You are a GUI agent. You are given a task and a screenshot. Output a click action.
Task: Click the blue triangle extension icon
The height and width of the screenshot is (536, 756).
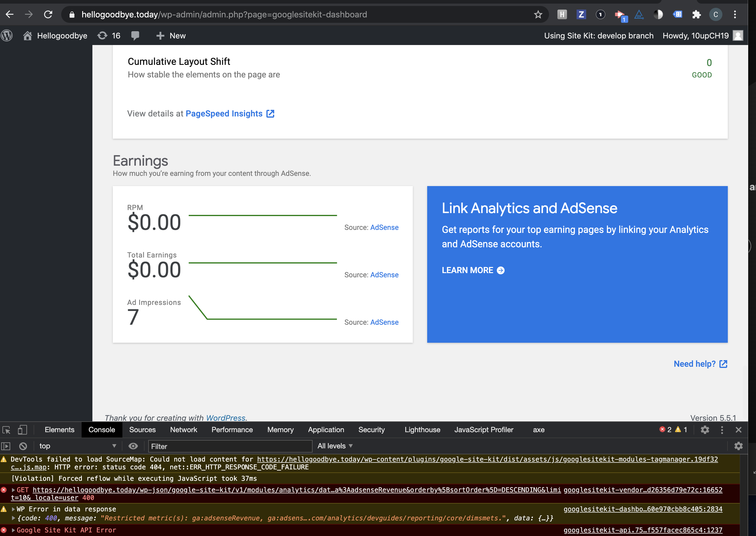coord(639,14)
